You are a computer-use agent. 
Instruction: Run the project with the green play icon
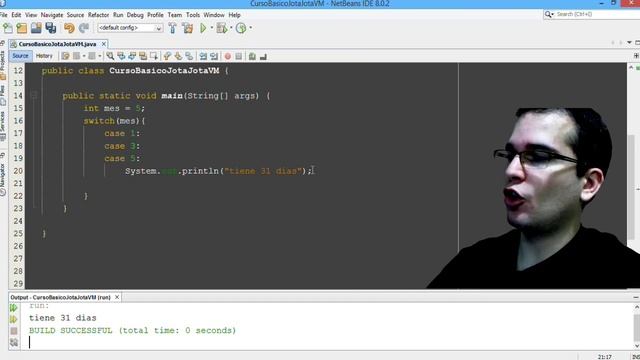pos(203,28)
